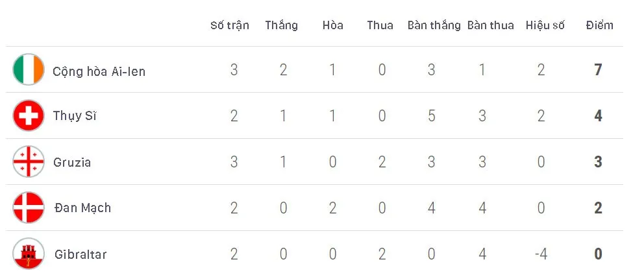Click the Georgia flag icon

point(29,162)
